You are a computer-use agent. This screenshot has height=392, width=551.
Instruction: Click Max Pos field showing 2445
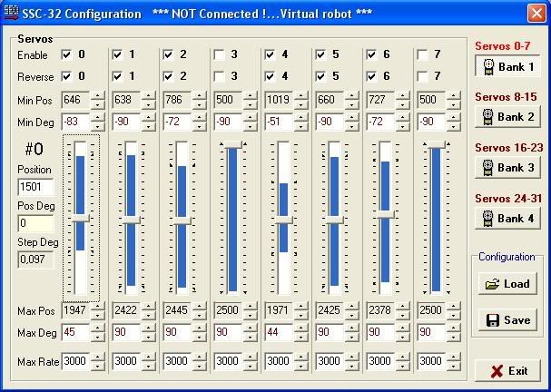[177, 310]
